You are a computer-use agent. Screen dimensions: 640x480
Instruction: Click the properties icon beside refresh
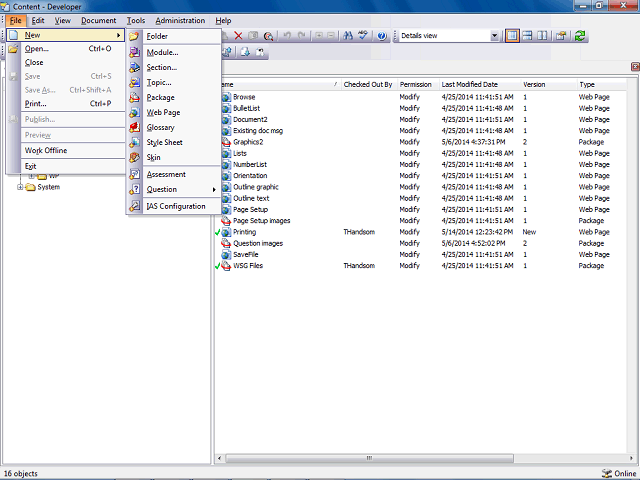[x=561, y=36]
